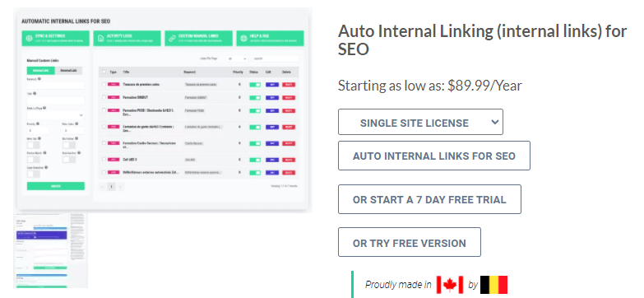Click the Auto Internal Linking product title
The height and width of the screenshot is (298, 644).
(482, 40)
